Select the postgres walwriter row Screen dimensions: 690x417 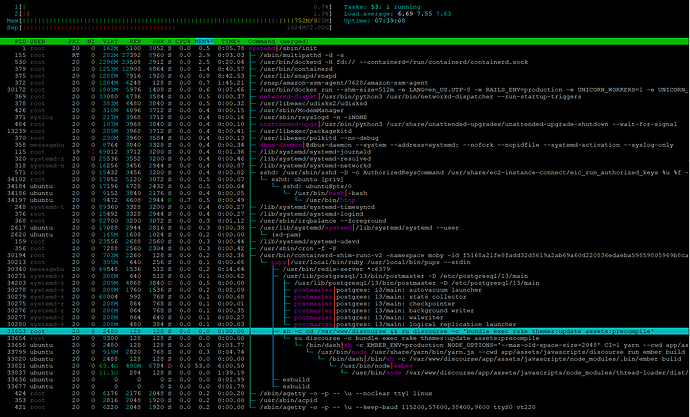[x=345, y=317]
